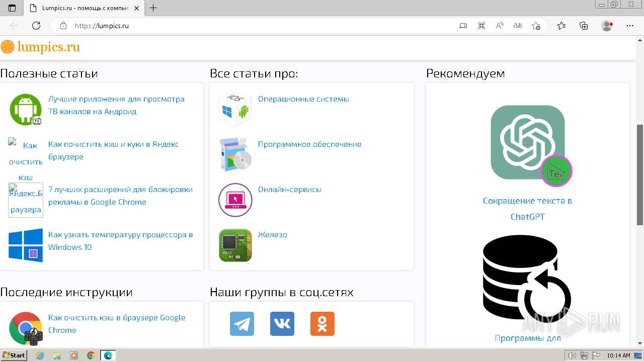Screen dimensions: 644x362
Task: Click the Последние инструкции heading
Action: click(x=66, y=292)
